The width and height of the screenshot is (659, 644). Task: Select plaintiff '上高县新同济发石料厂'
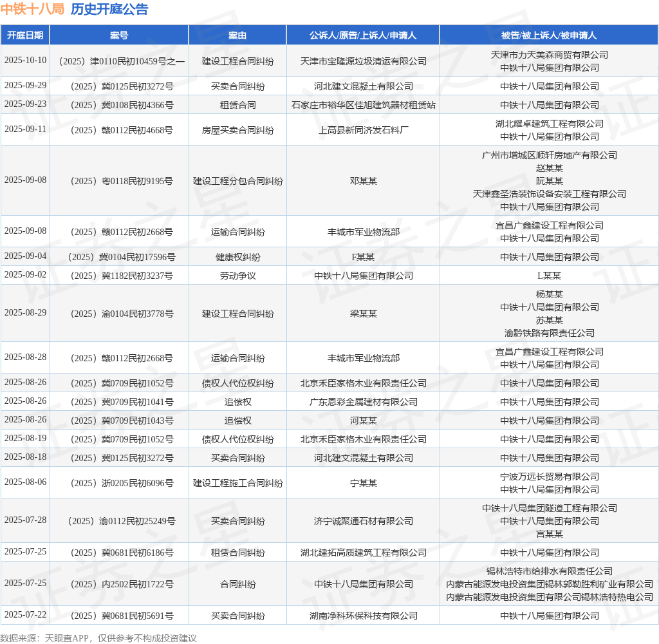click(363, 130)
